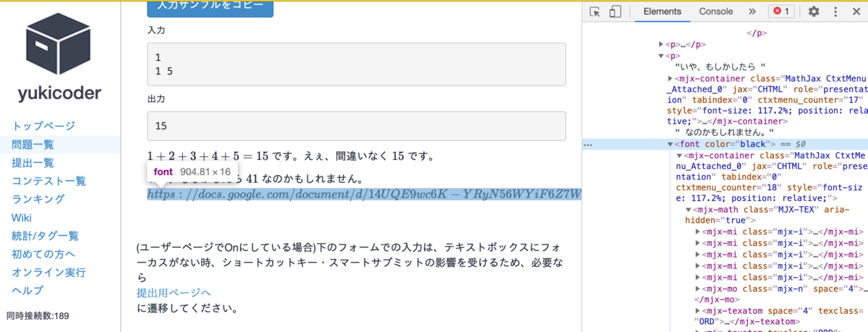Screen dimensions: 868x332
Task: Open コンテスト一覧 link
Action: tap(48, 181)
